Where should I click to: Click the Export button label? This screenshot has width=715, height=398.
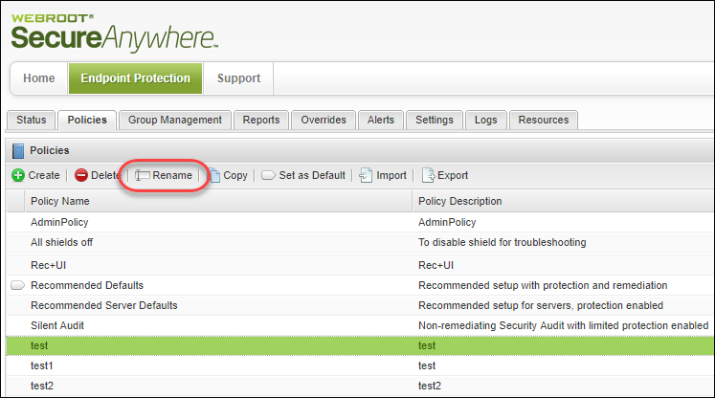tap(452, 176)
